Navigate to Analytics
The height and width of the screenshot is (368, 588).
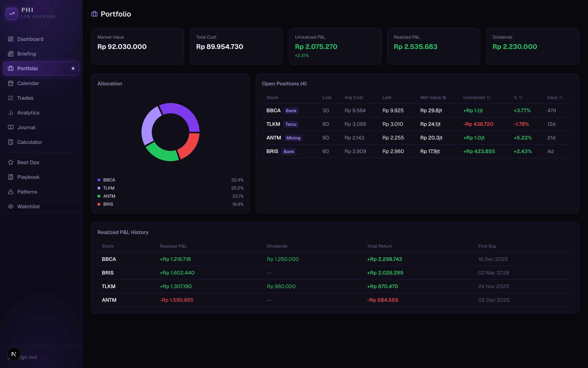point(41,113)
